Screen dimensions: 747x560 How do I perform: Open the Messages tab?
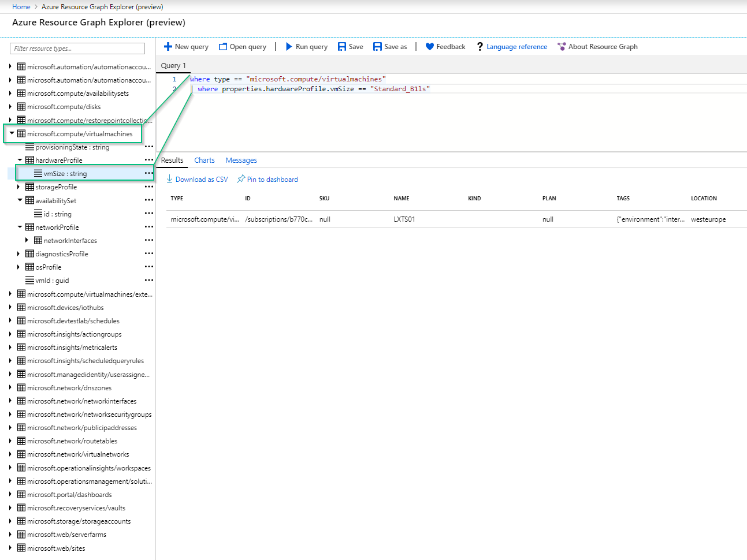pyautogui.click(x=241, y=160)
